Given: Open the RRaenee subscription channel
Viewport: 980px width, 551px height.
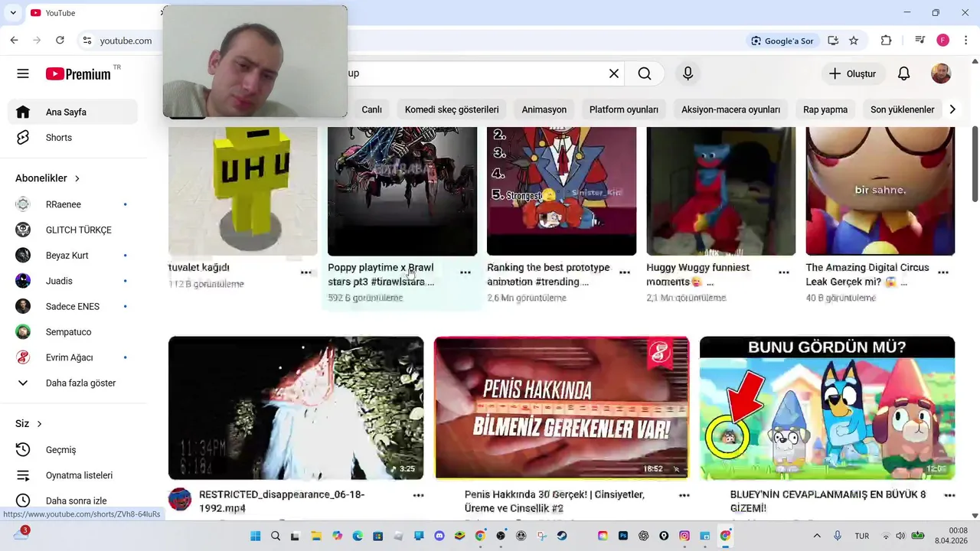Looking at the screenshot, I should click(73, 204).
